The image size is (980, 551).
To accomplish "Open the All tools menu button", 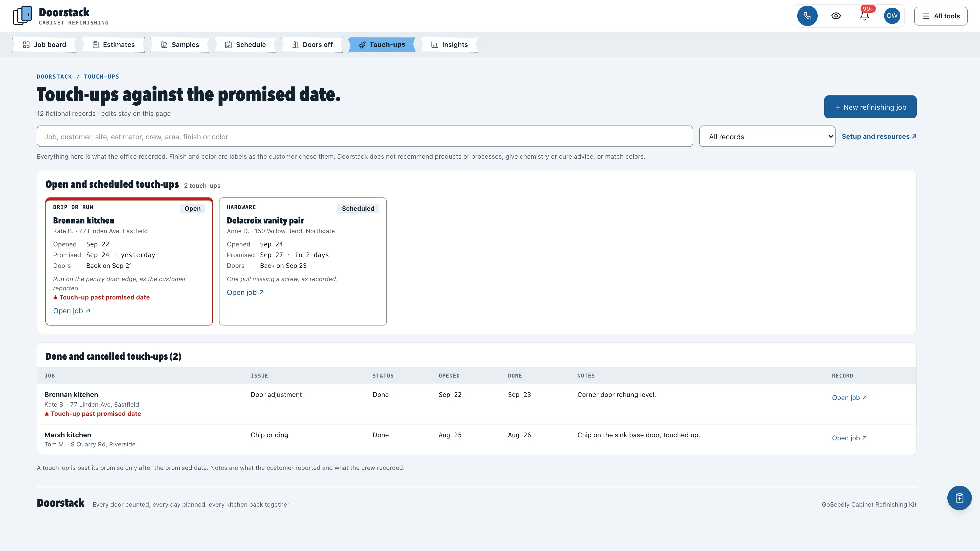I will click(x=940, y=16).
